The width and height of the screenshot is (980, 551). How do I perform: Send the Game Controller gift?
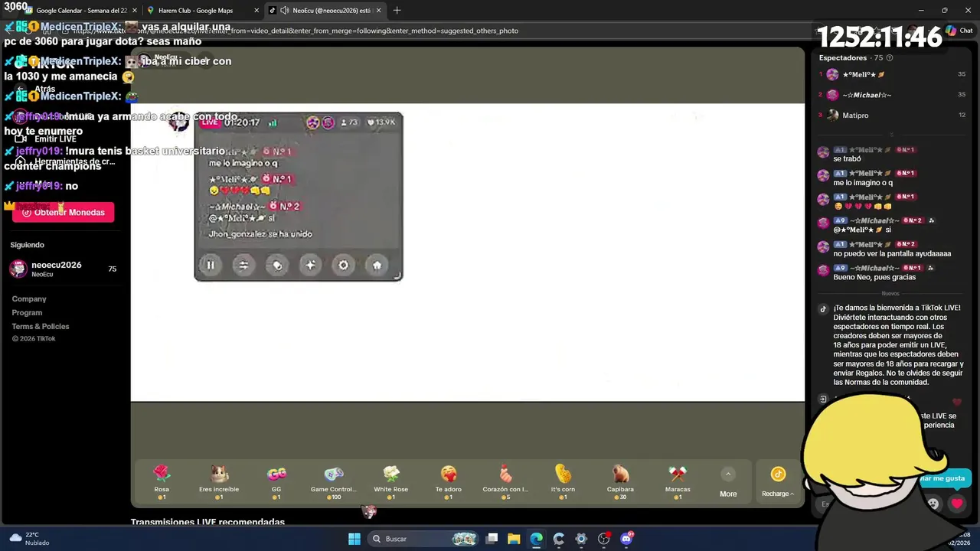coord(334,482)
